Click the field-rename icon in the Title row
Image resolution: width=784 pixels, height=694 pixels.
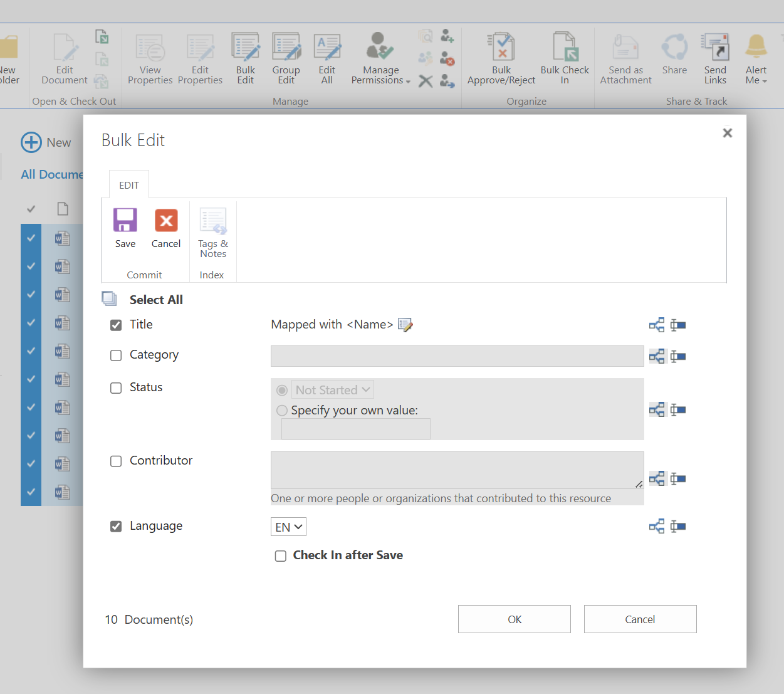[678, 325]
